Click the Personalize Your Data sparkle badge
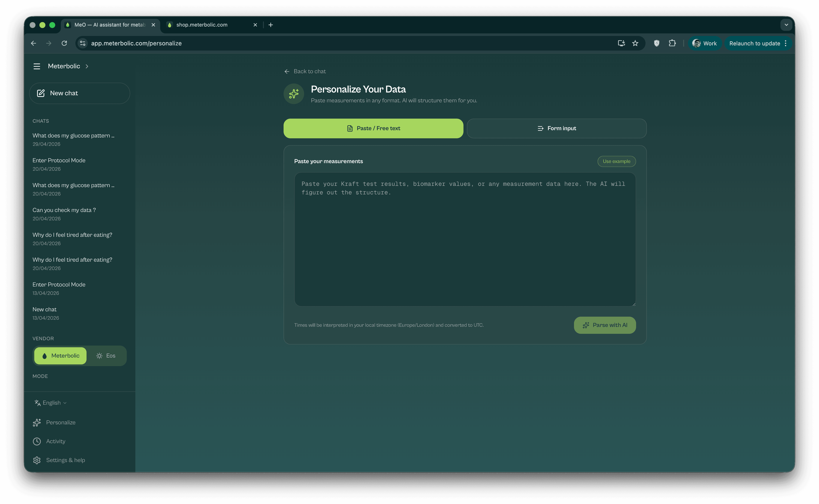Viewport: 819px width, 504px height. pos(293,94)
